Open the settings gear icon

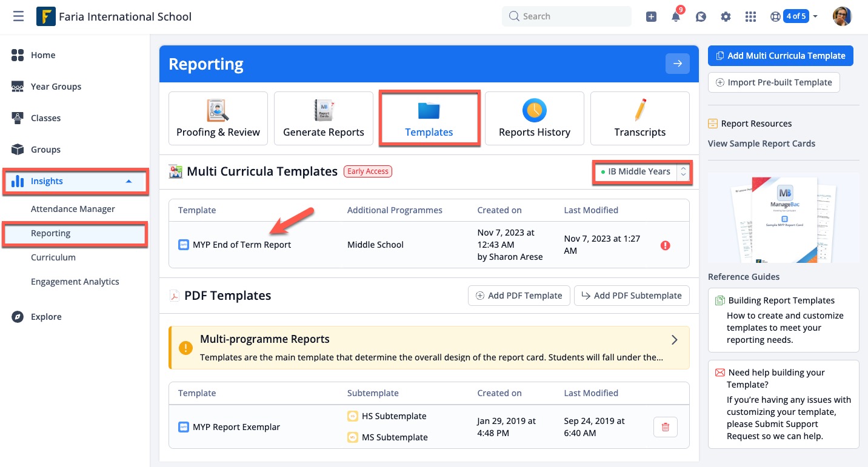726,17
